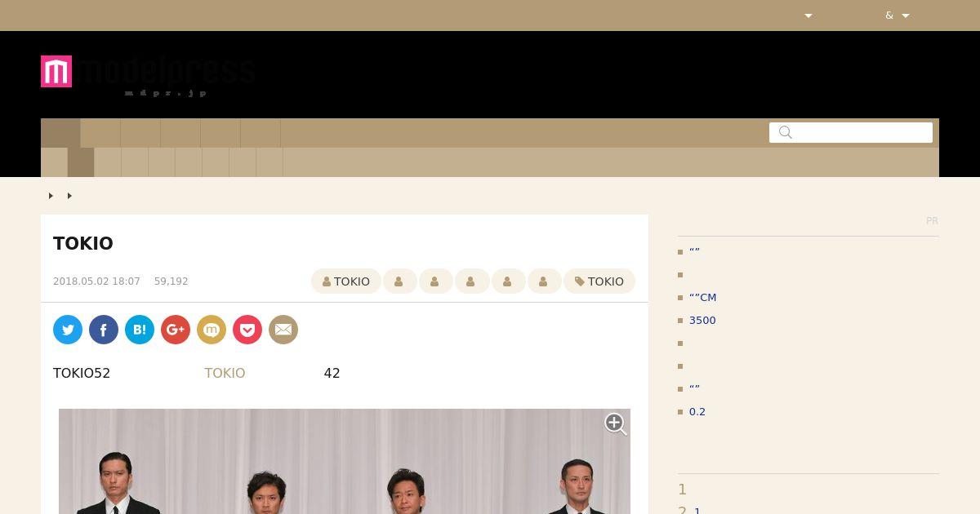Click the search magnifier icon
Screen dimensions: 980x514
[786, 132]
